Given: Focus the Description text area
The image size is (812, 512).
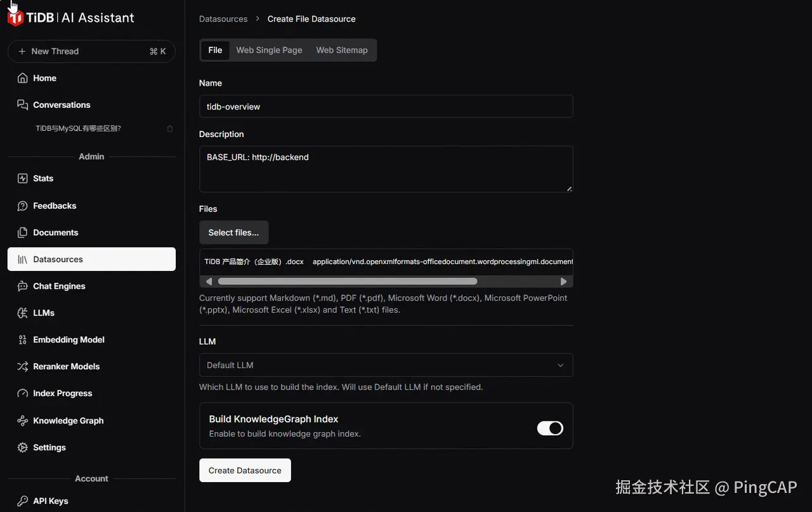Looking at the screenshot, I should (386, 169).
